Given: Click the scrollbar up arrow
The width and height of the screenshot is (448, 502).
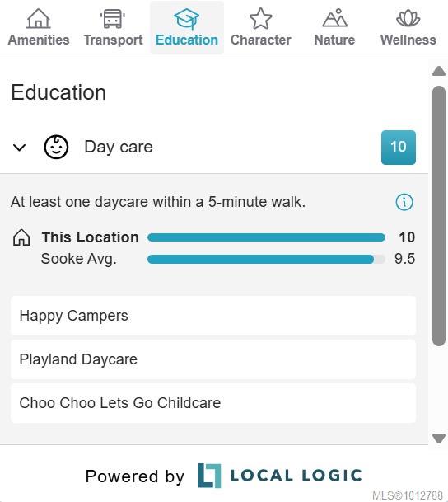Looking at the screenshot, I should click(x=439, y=71).
